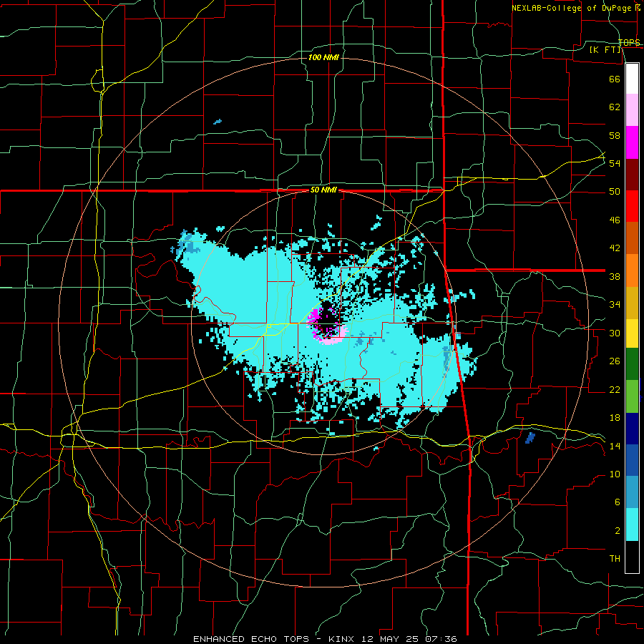644x644 pixels.
Task: Click the small isolated blue echo in the northwest
Action: [218, 122]
